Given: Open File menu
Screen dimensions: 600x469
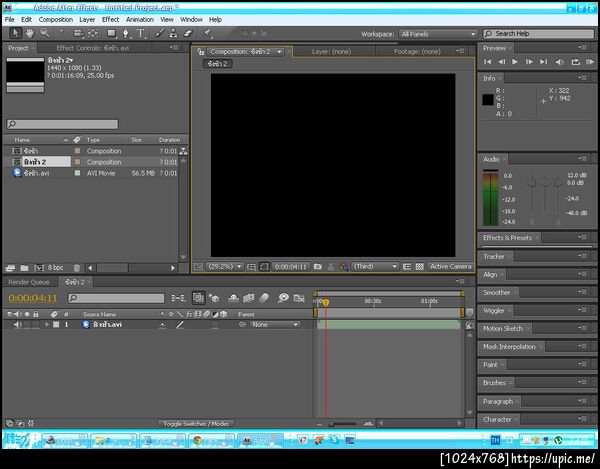Looking at the screenshot, I should click(x=10, y=20).
